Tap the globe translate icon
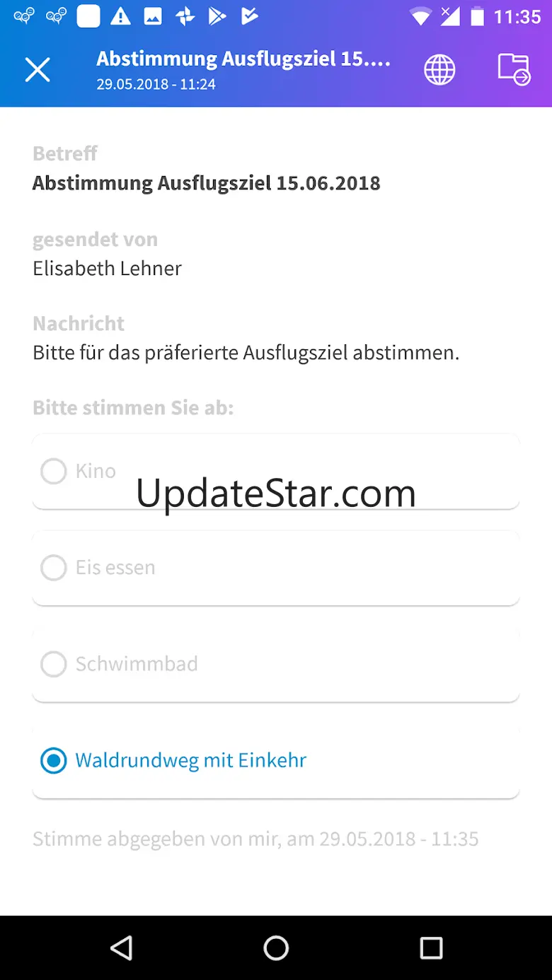 point(439,69)
